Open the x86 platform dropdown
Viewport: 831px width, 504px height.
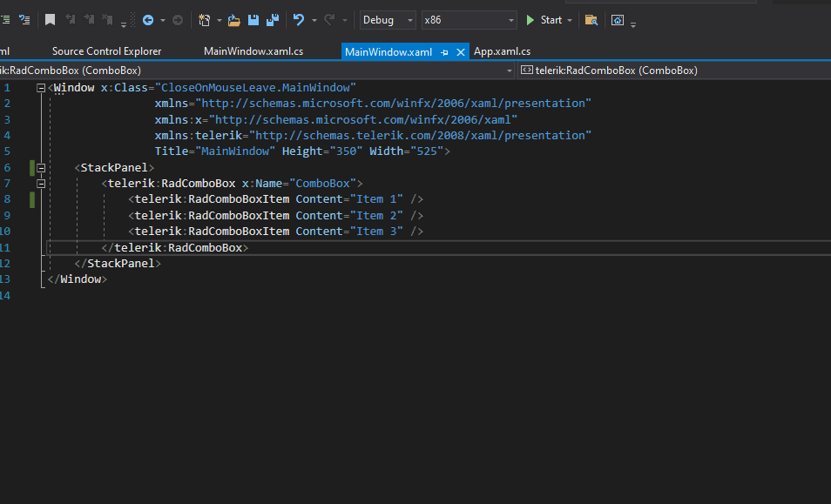coord(469,20)
